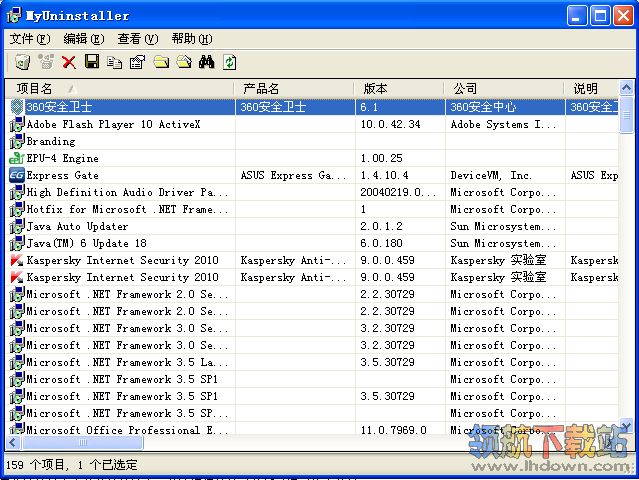The image size is (639, 480).
Task: Select the Adobe Flash Player 10 ActiveX entry
Action: (x=113, y=124)
